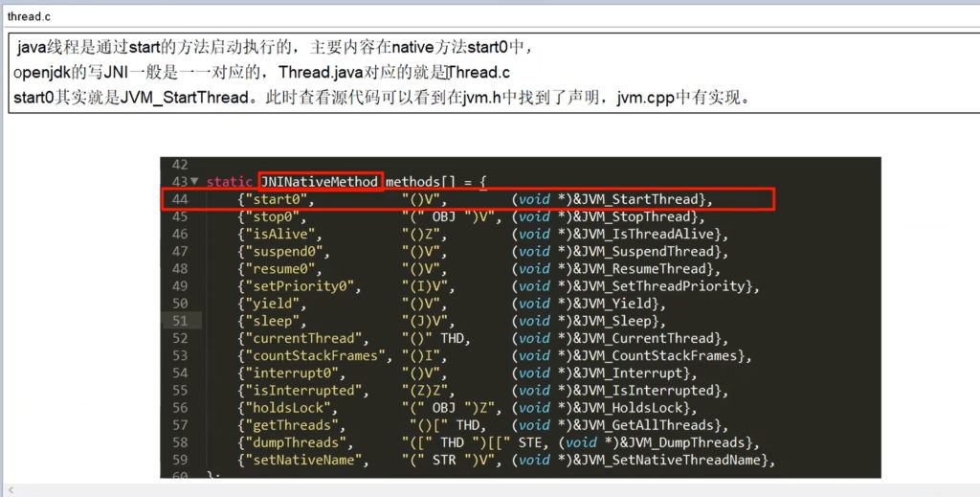Click "&JVM_IsThreadAlive" in the code
980x497 pixels.
(644, 235)
